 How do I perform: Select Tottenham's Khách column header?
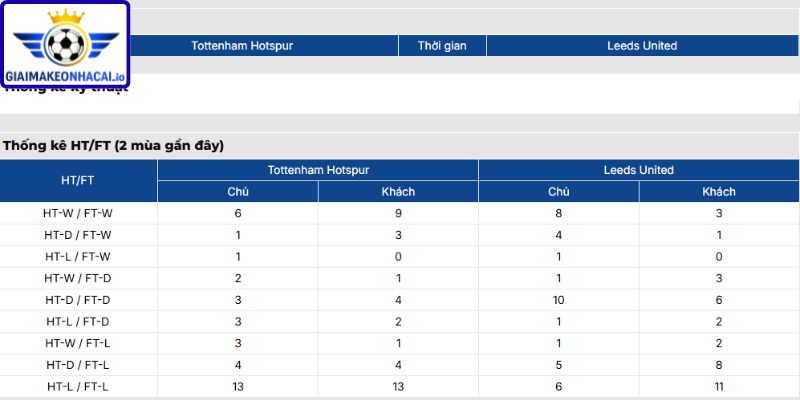click(398, 192)
